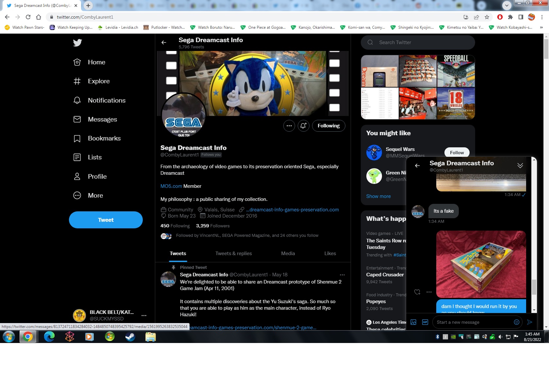The height and width of the screenshot is (392, 549).
Task: Open the emoji picker in message box
Action: (517, 322)
